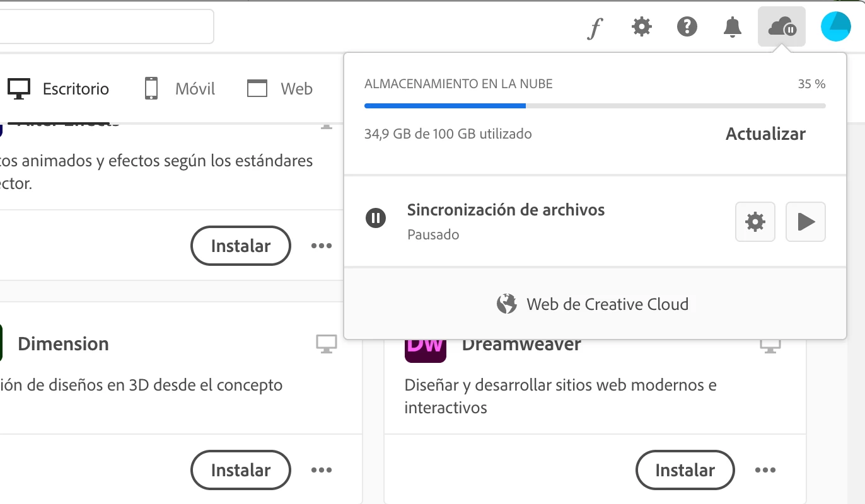Click the Dimension card desktop platform icon
Image resolution: width=865 pixels, height=504 pixels.
coord(327,343)
